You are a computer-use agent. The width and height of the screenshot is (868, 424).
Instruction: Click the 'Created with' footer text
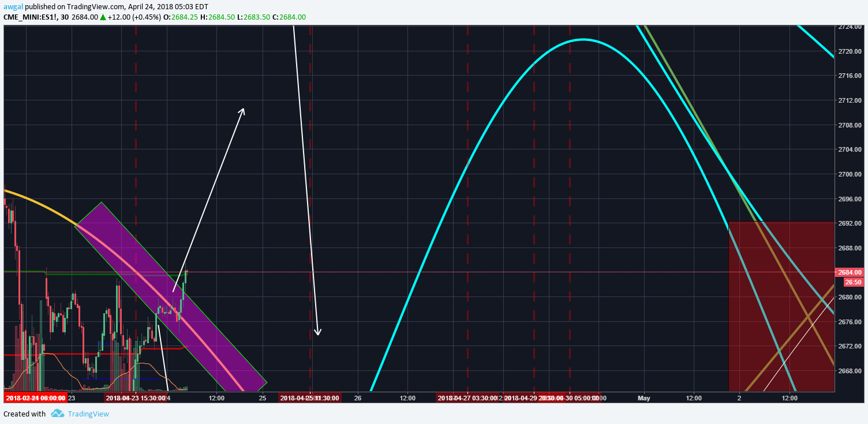pos(24,414)
